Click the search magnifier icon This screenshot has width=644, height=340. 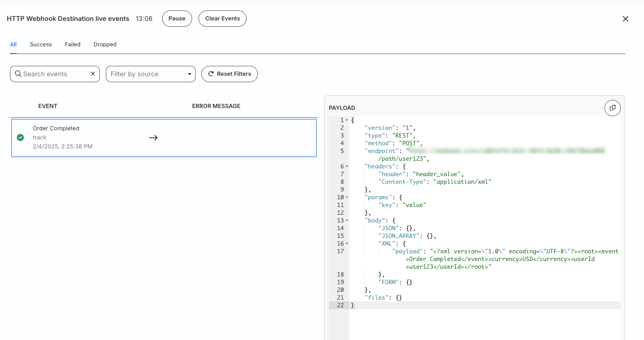pyautogui.click(x=18, y=74)
